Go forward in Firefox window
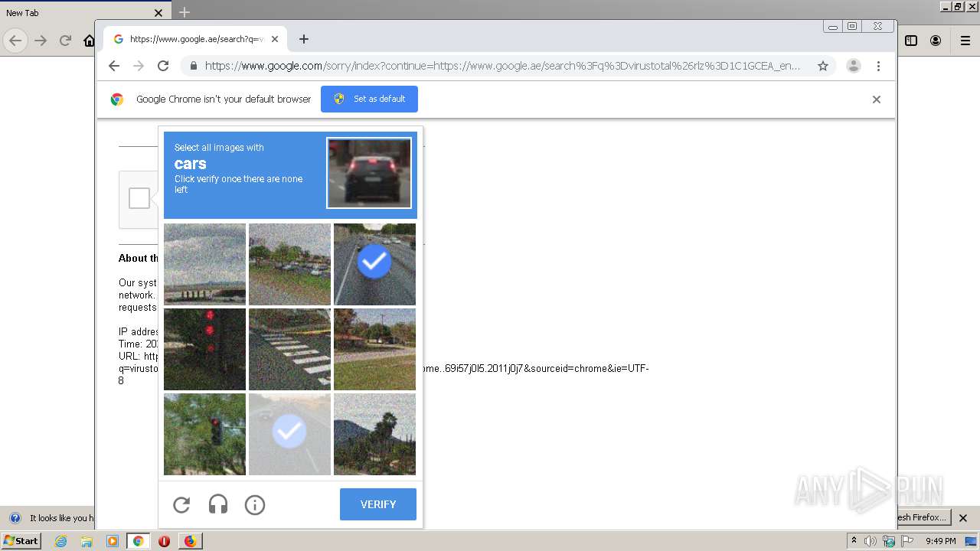980x551 pixels. [x=41, y=41]
